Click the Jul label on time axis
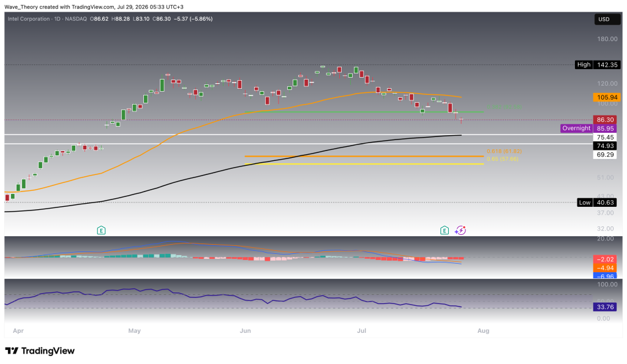 pos(361,330)
